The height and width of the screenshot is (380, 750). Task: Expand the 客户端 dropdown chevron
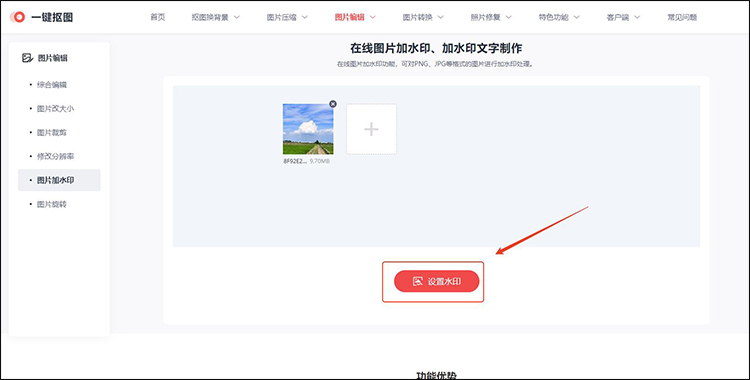[x=637, y=17]
